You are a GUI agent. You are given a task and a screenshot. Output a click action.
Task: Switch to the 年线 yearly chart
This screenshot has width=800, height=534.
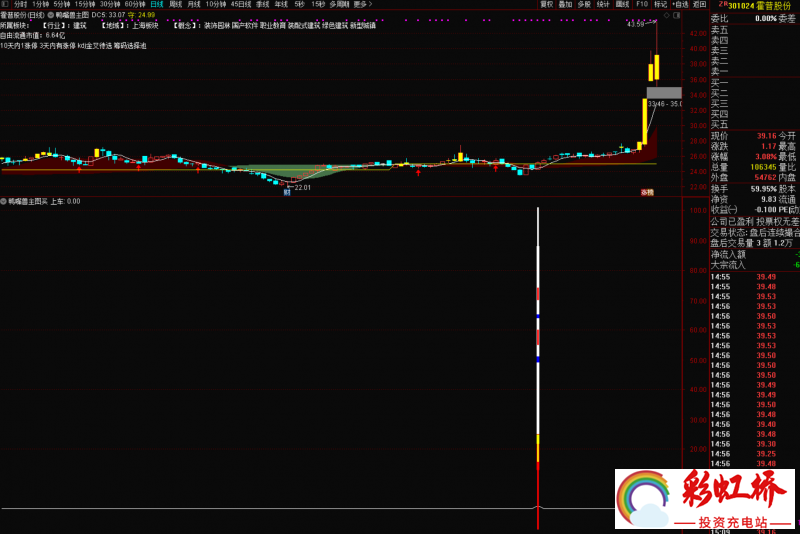281,4
